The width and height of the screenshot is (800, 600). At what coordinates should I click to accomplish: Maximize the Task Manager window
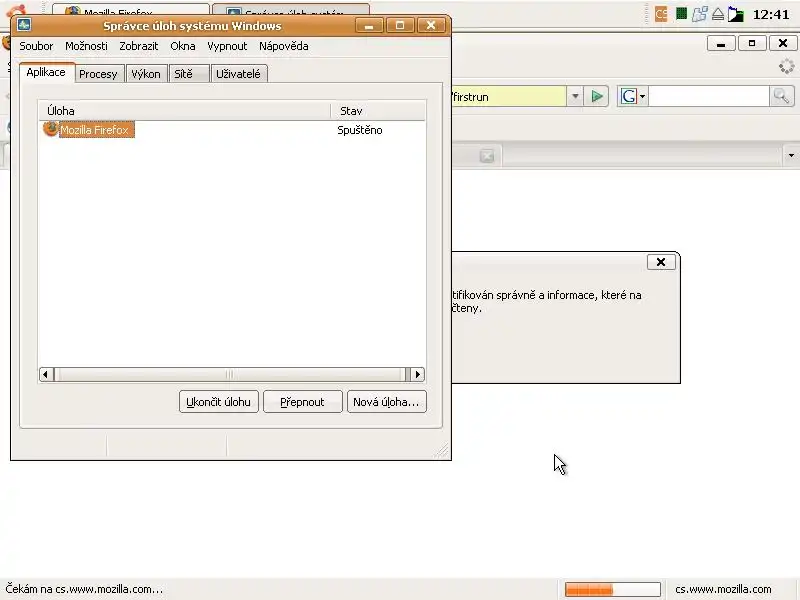click(400, 25)
